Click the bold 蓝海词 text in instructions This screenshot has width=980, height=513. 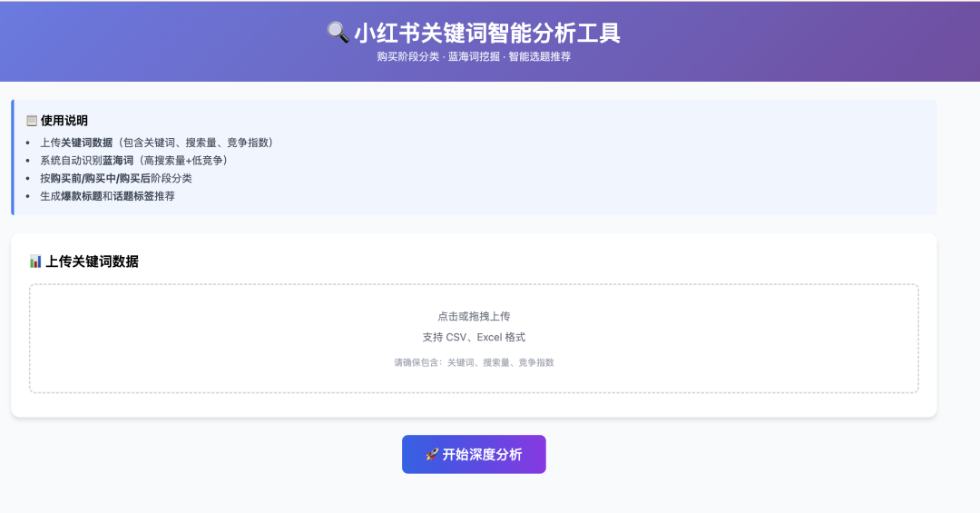click(x=117, y=160)
